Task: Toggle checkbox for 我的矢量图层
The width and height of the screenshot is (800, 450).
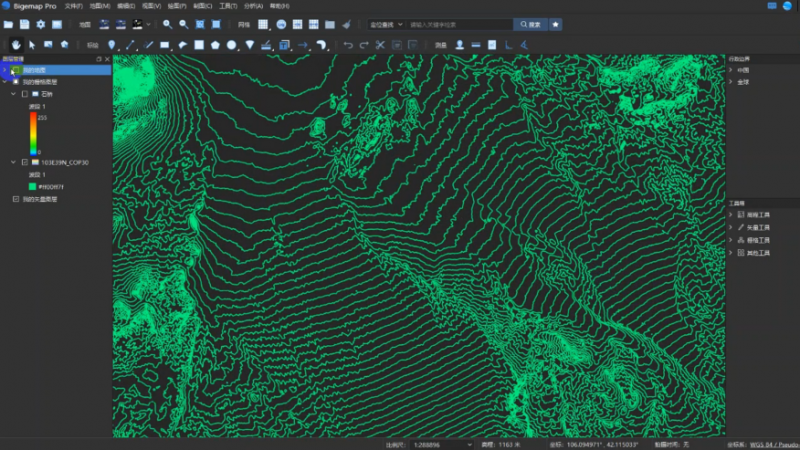Action: click(14, 199)
